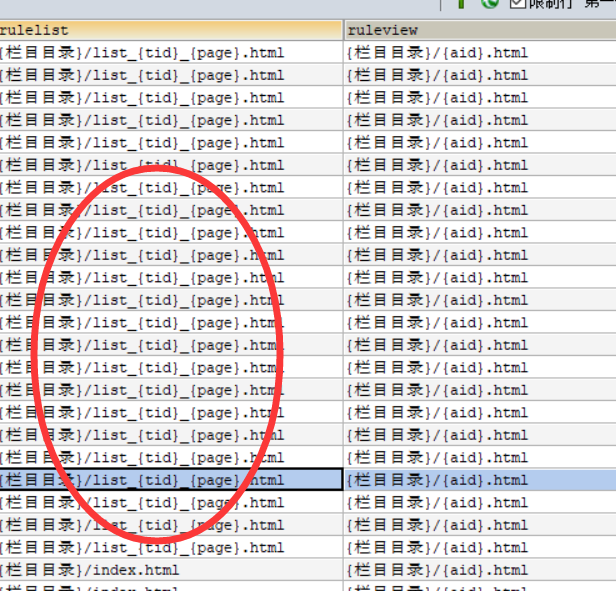Viewport: 616px width, 591px height.
Task: Select the highlighted ruleview cell in the selected row
Action: tap(480, 479)
